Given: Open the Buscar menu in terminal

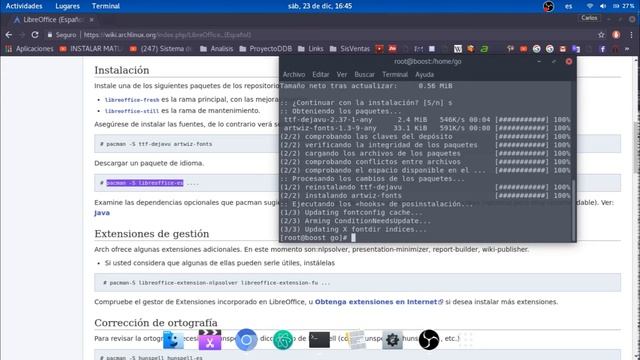Looking at the screenshot, I should click(x=364, y=75).
